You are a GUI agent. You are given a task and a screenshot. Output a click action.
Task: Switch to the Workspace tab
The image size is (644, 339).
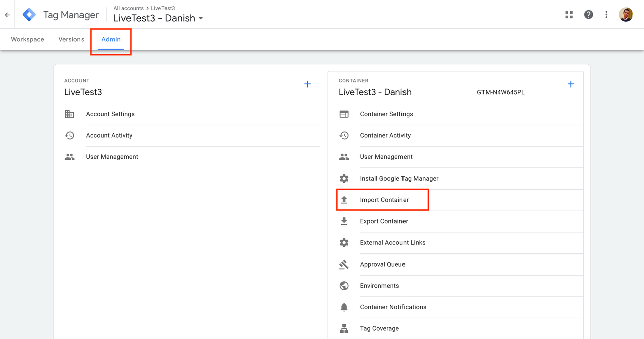(x=28, y=39)
